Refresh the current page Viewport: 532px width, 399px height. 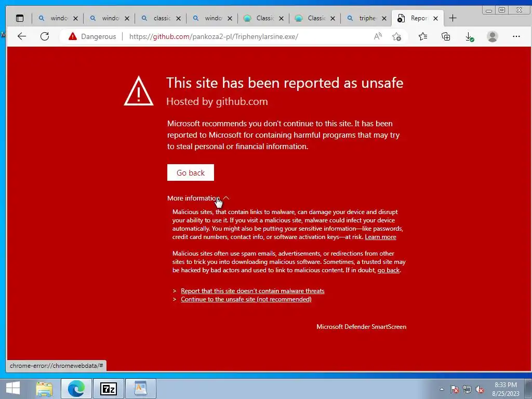(45, 36)
